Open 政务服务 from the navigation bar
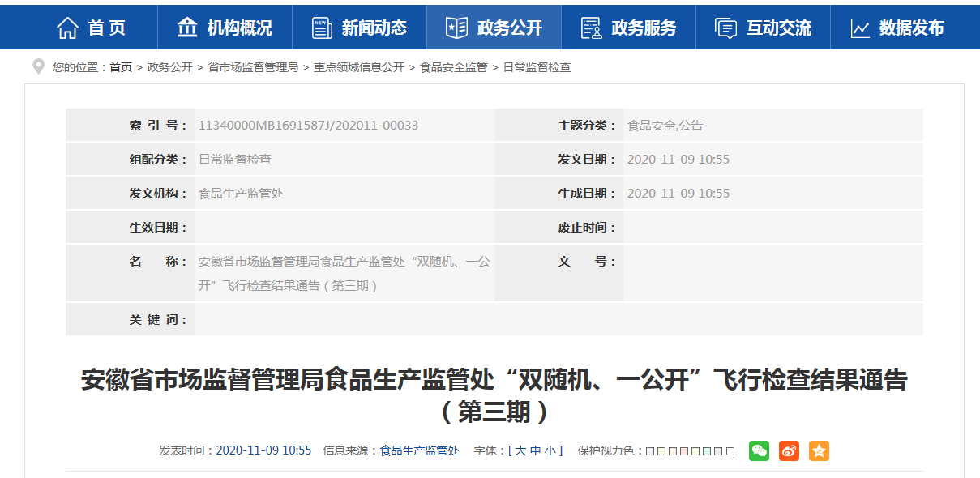The height and width of the screenshot is (478, 980). click(628, 28)
